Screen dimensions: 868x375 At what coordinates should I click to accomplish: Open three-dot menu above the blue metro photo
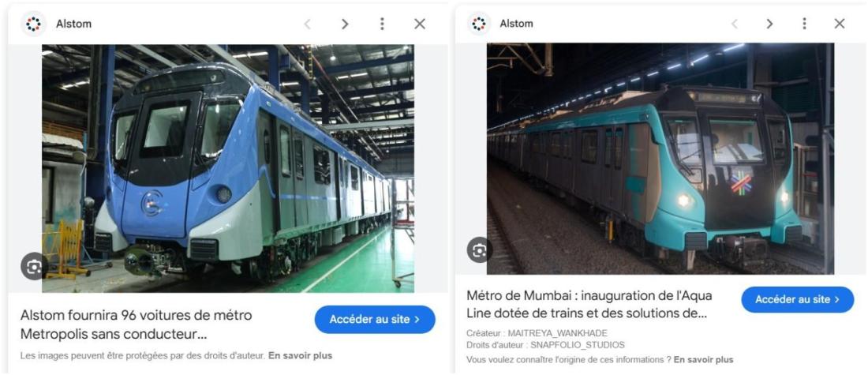tap(382, 24)
